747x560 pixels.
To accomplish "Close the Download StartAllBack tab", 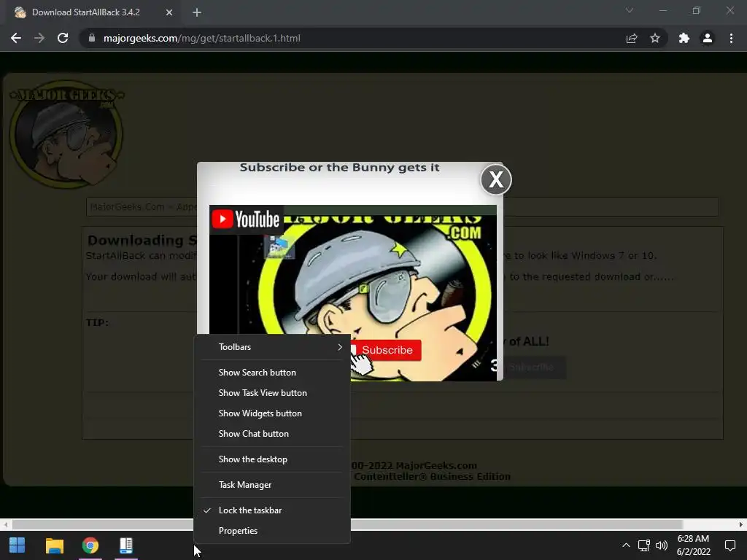I will (169, 12).
